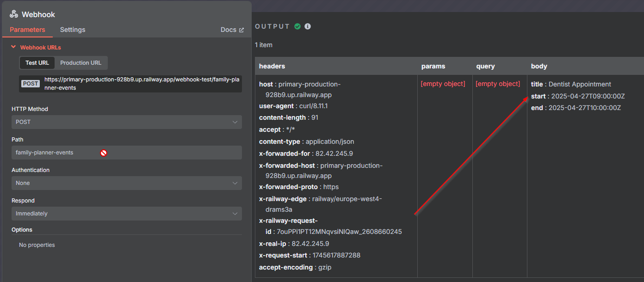This screenshot has height=282, width=644.
Task: Click the OUTPUT panel title
Action: tap(272, 26)
